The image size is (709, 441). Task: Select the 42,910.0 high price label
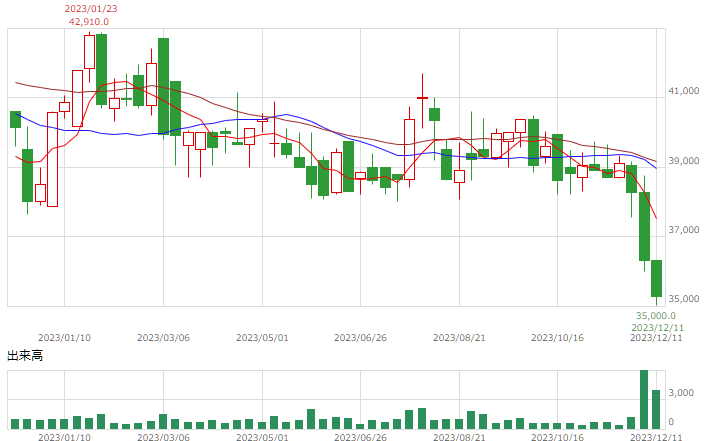pyautogui.click(x=89, y=22)
